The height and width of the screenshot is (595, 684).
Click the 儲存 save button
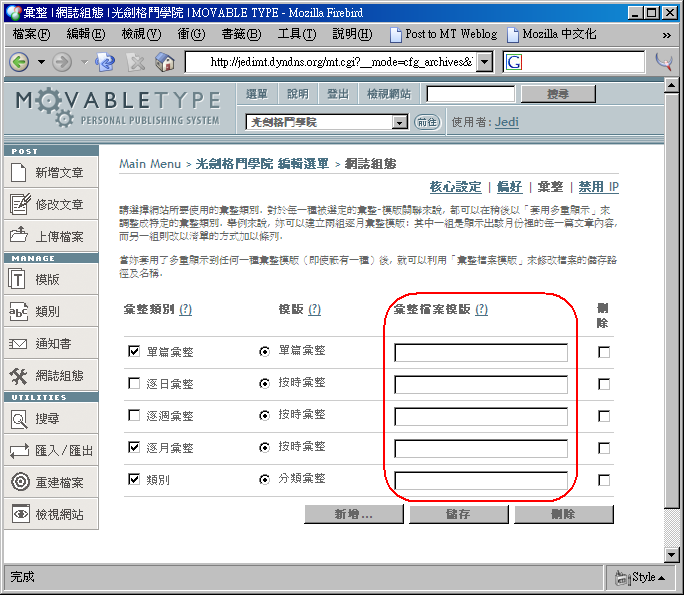coord(458,514)
